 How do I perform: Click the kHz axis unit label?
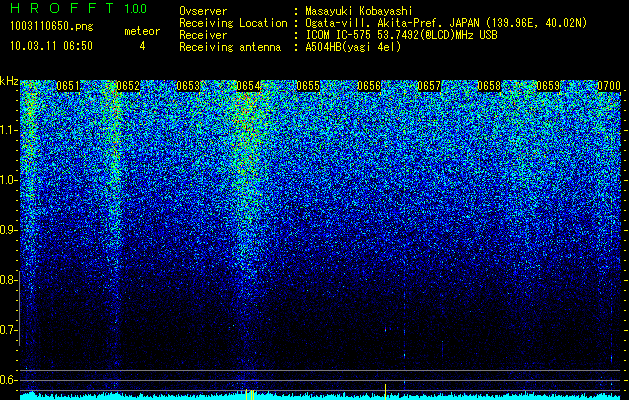[9, 81]
